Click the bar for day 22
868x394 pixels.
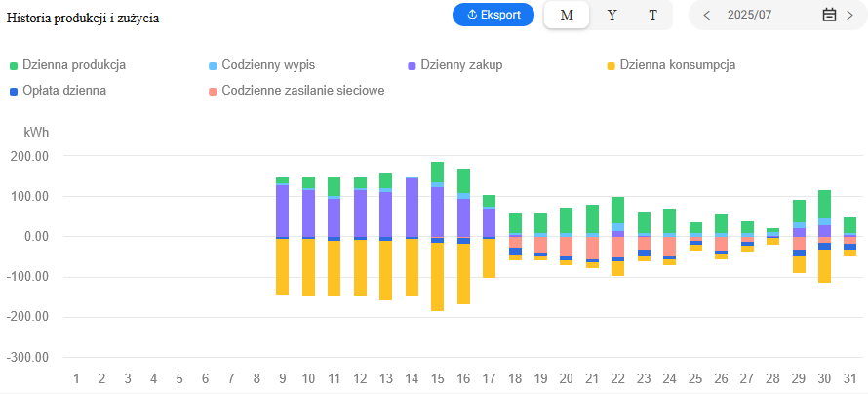617,234
